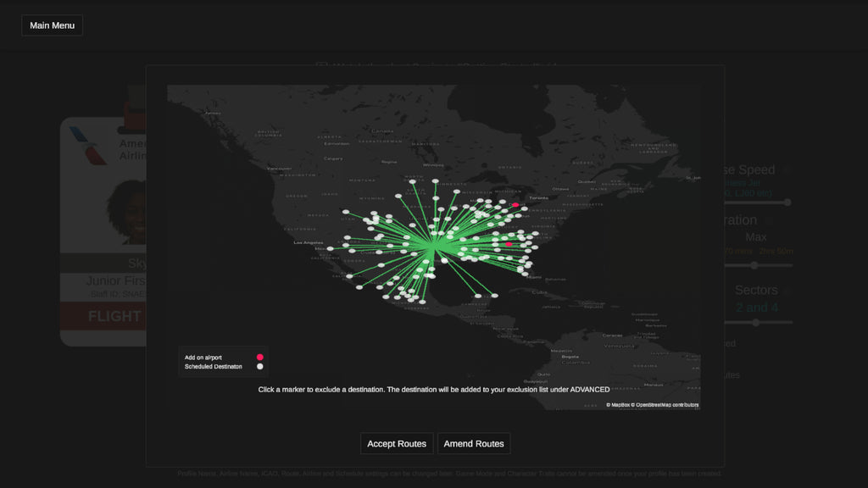This screenshot has width=868, height=488.
Task: Click the white Scheduled Destination legend dot
Action: pos(260,367)
